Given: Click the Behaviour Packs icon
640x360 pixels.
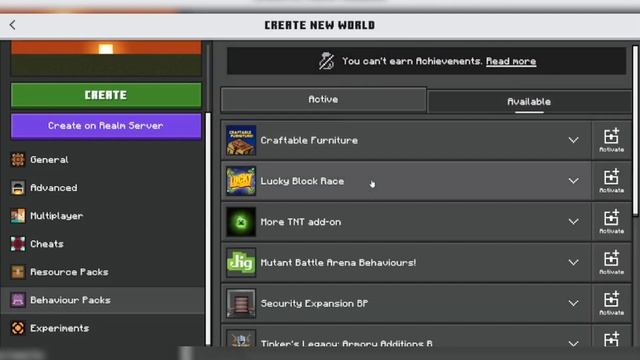Looking at the screenshot, I should tap(18, 300).
